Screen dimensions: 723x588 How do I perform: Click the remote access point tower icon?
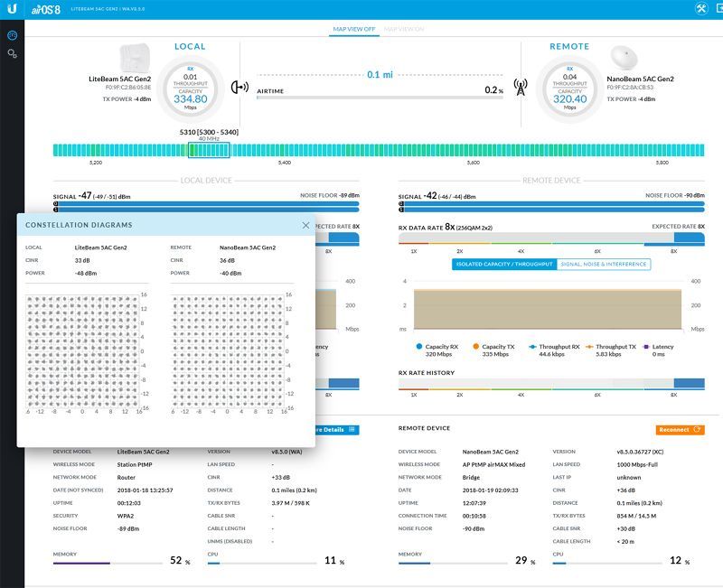click(521, 87)
